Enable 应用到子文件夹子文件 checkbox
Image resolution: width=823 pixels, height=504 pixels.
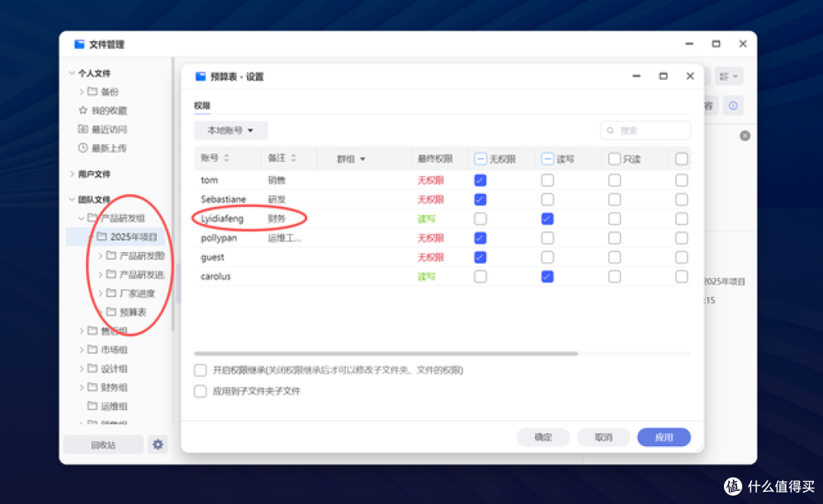[x=200, y=391]
